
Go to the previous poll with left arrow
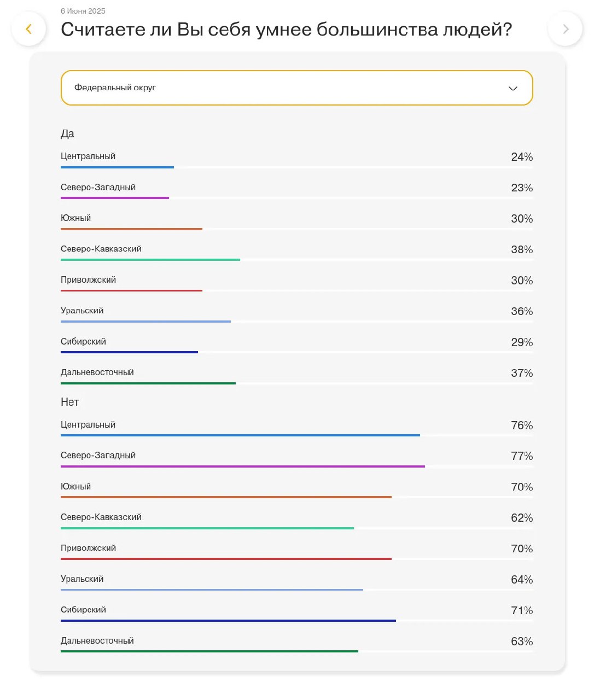(x=28, y=29)
